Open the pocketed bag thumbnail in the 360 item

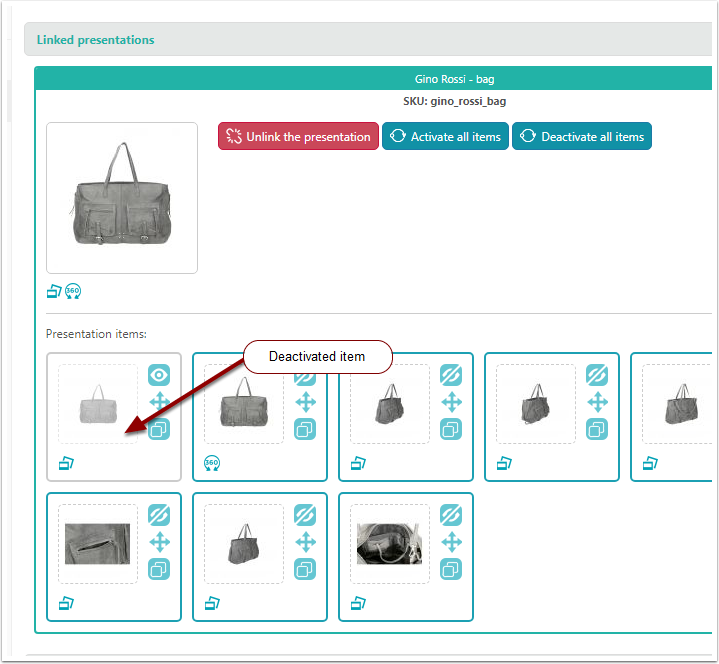[244, 404]
